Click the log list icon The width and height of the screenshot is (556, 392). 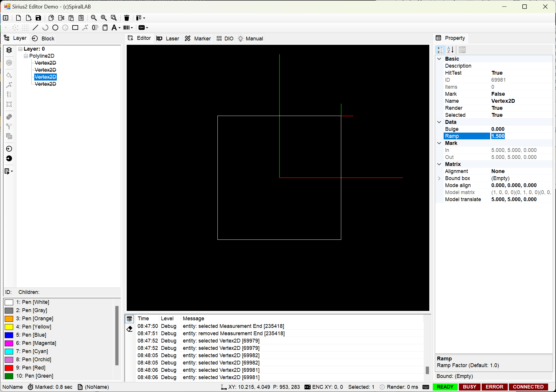click(130, 319)
